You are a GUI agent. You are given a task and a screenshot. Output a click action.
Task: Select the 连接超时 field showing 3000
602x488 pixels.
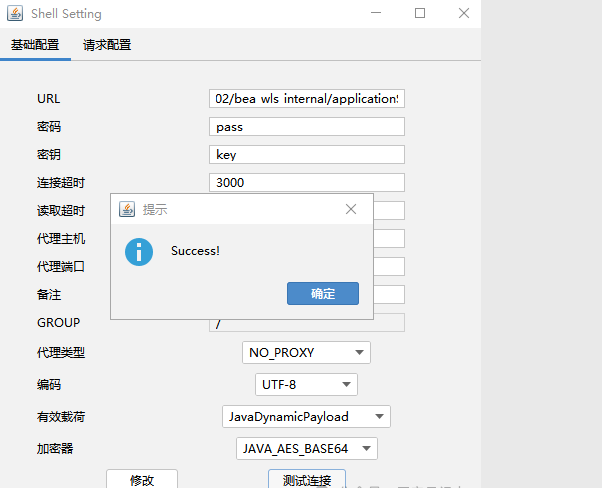click(x=307, y=183)
